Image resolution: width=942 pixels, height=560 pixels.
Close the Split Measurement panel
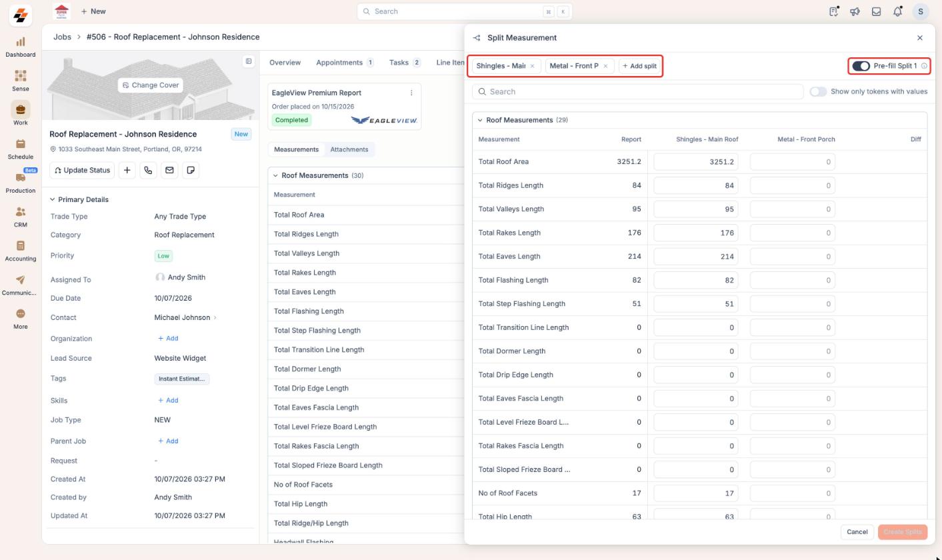coord(920,38)
